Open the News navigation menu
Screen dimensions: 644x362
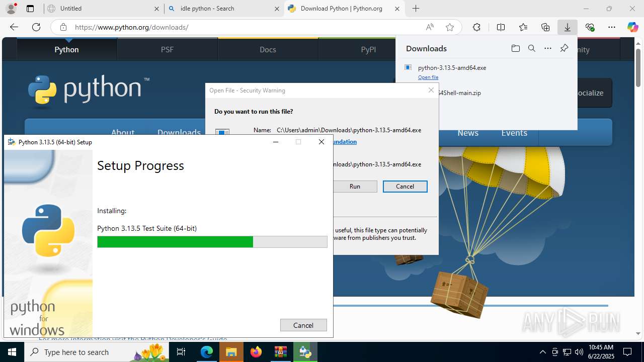(x=468, y=133)
